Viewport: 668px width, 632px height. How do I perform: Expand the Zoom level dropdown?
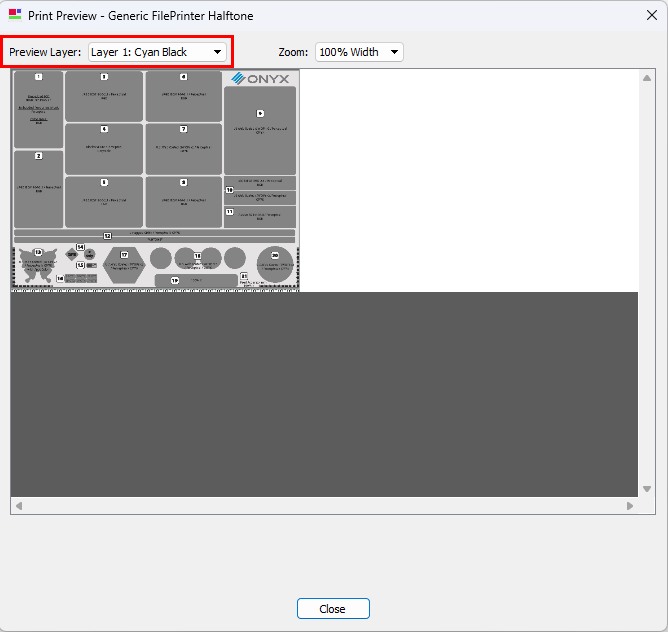(x=358, y=52)
